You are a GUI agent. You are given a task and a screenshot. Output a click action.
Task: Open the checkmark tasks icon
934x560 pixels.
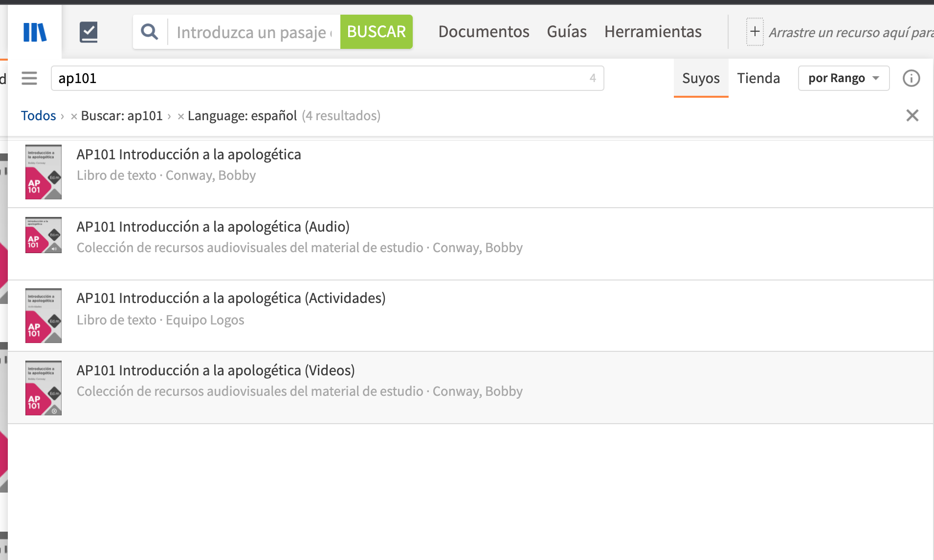[89, 32]
